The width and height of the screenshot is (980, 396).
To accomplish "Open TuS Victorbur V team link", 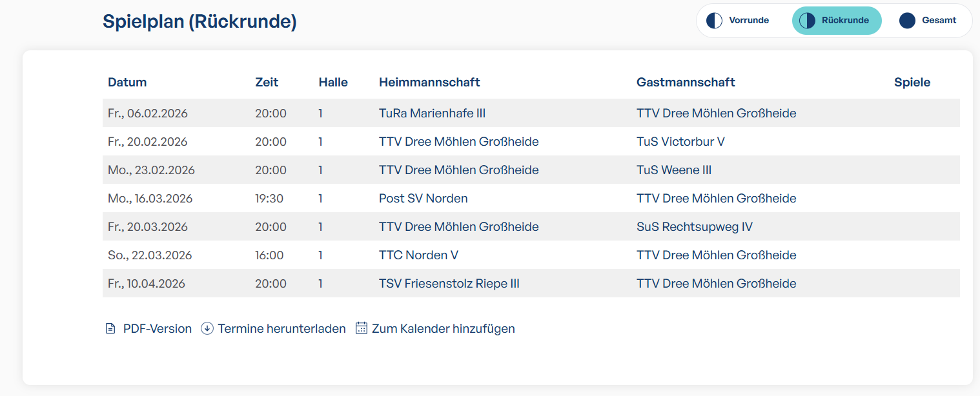I will pyautogui.click(x=680, y=142).
